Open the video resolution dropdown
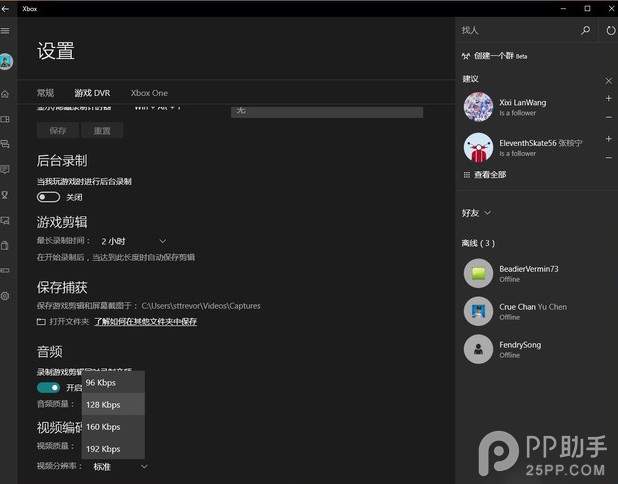 click(x=121, y=466)
